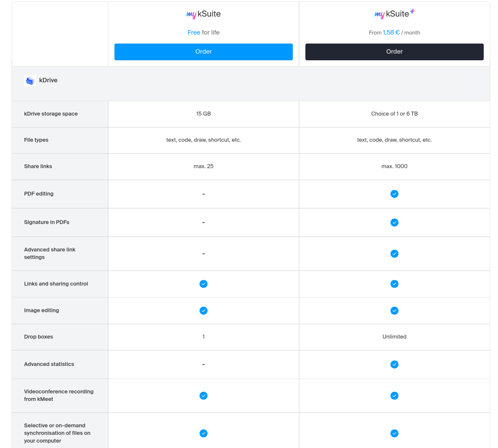
Task: Click Links and sharing control checkmark, free plan
Action: pos(203,284)
